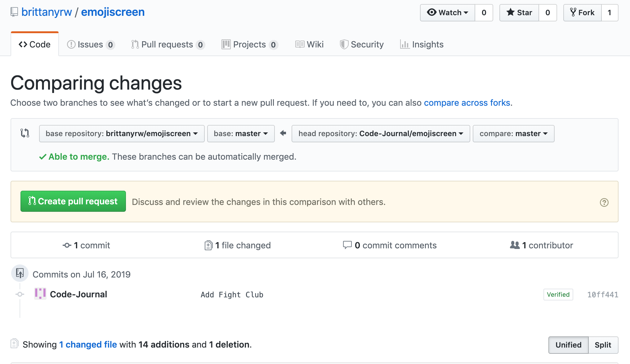
Task: Switch diff view to Split
Action: coord(603,345)
